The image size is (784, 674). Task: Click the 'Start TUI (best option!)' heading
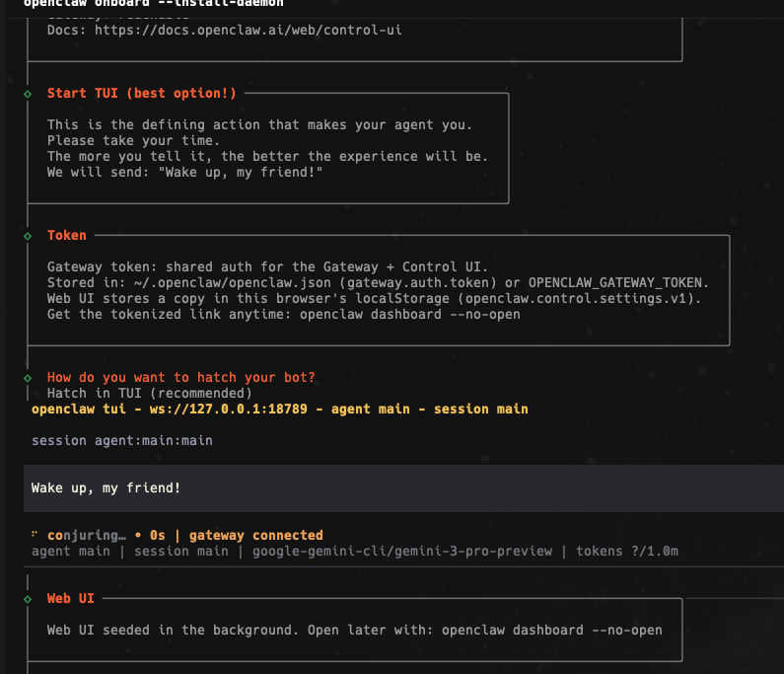[x=141, y=94]
